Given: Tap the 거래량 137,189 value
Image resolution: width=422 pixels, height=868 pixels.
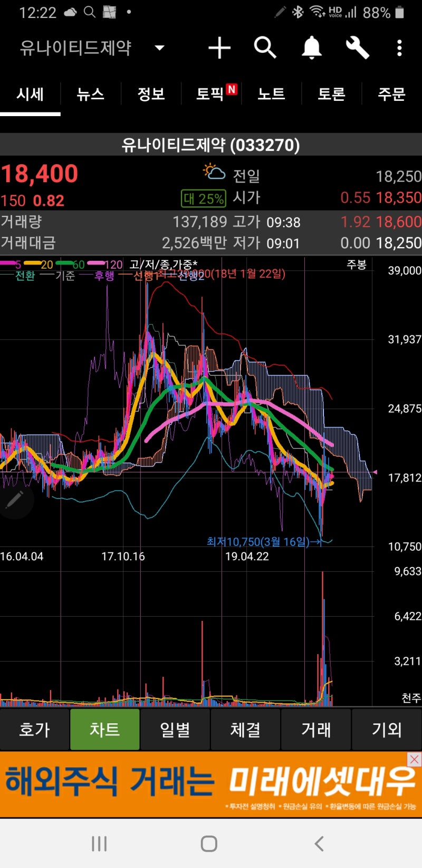Looking at the screenshot, I should click(199, 222).
